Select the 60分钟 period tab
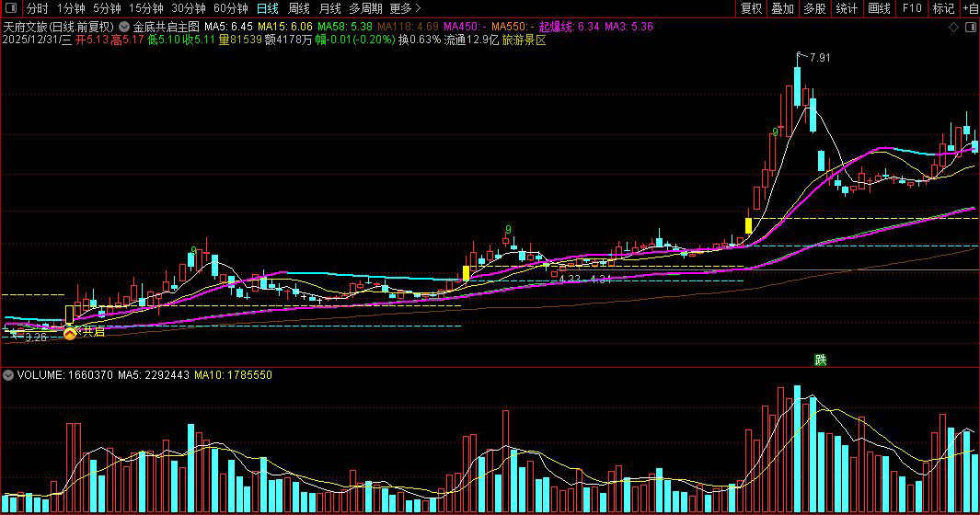 pyautogui.click(x=231, y=8)
